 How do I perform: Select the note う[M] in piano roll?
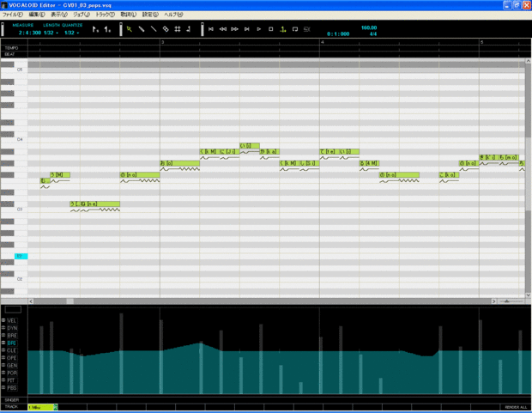coord(60,175)
